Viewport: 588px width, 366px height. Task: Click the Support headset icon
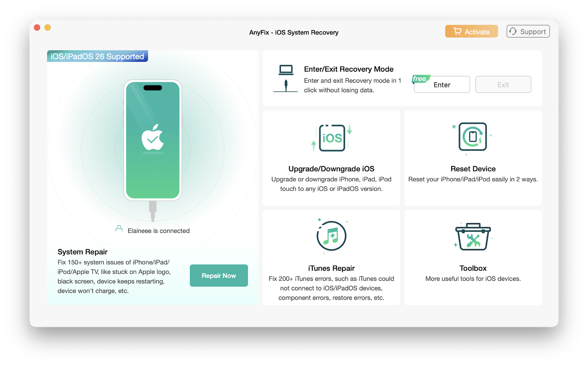tap(513, 31)
